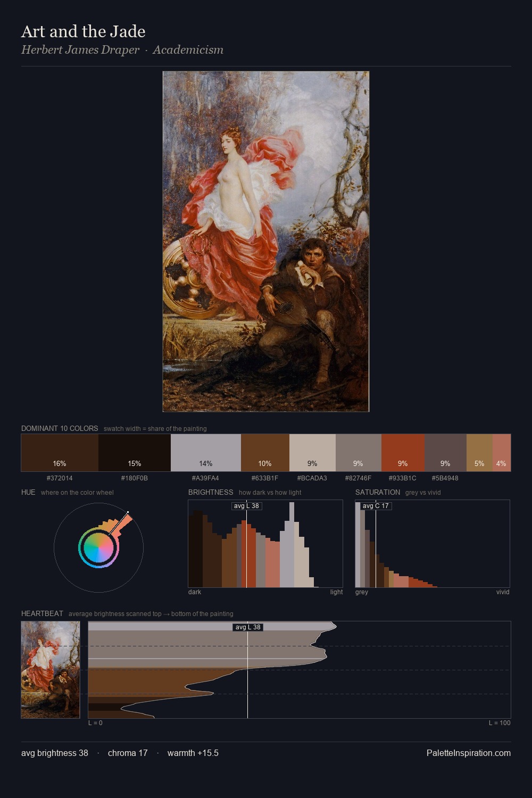Click the HEARTBEAT section heading

[x=42, y=613]
